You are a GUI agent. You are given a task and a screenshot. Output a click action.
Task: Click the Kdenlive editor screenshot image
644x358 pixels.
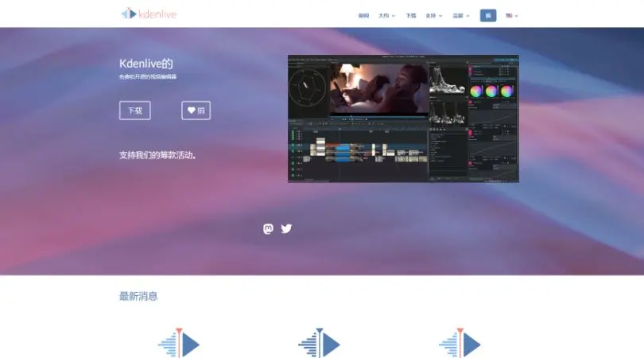403,119
